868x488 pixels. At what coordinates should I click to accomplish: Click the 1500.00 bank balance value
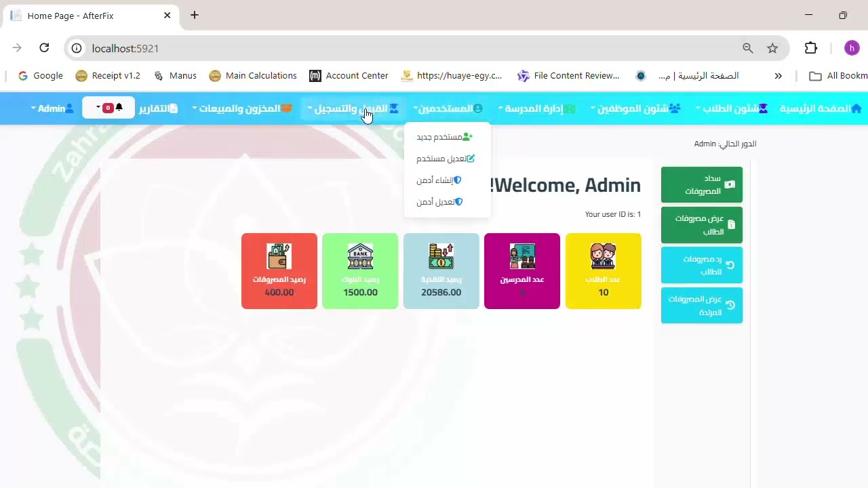360,292
